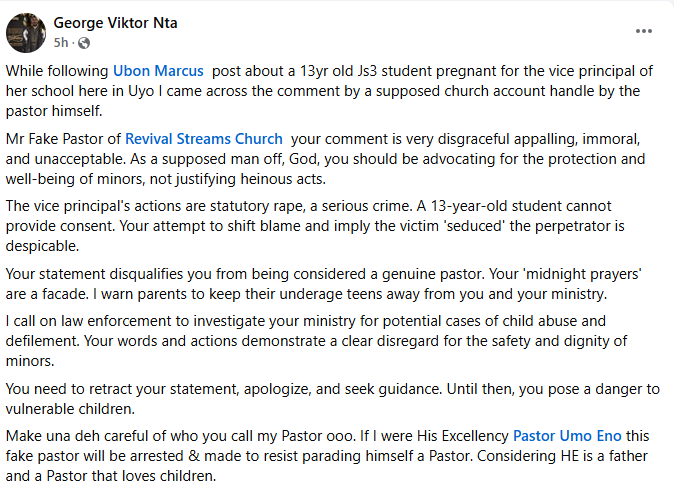Open George Viktor Nta's profile picture
Screen dimensions: 674x492
pos(24,32)
